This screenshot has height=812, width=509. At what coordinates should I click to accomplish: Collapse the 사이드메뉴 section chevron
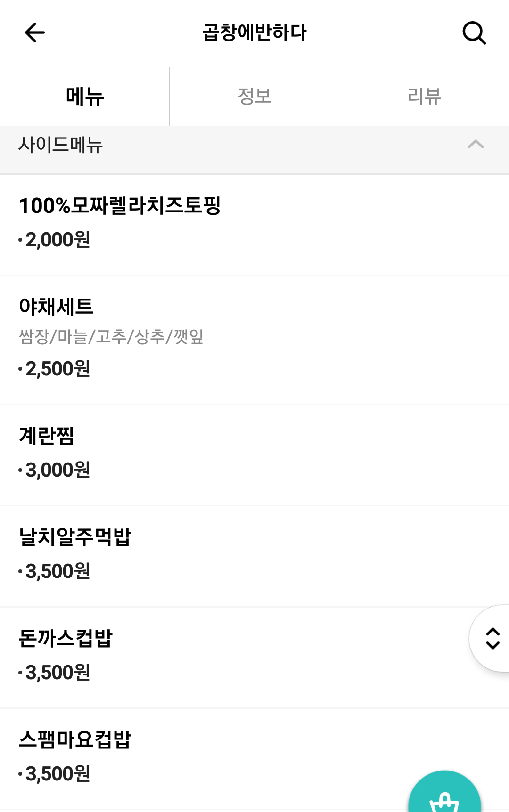point(476,144)
